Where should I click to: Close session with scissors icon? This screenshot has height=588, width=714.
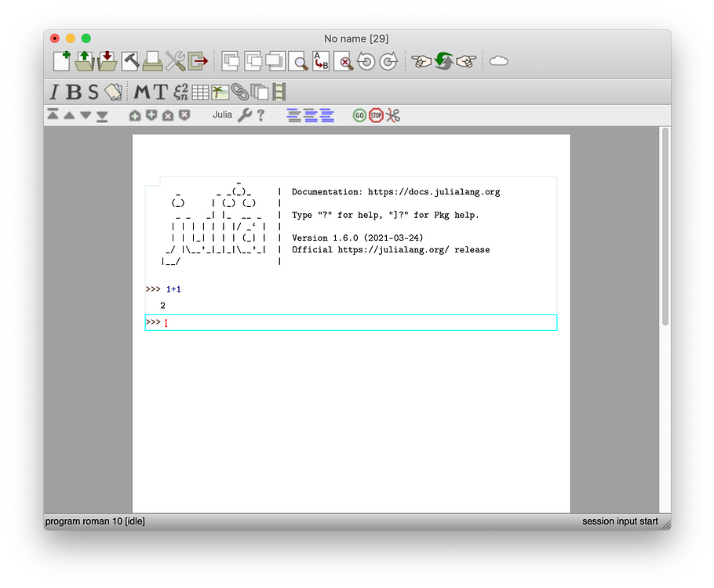click(392, 115)
